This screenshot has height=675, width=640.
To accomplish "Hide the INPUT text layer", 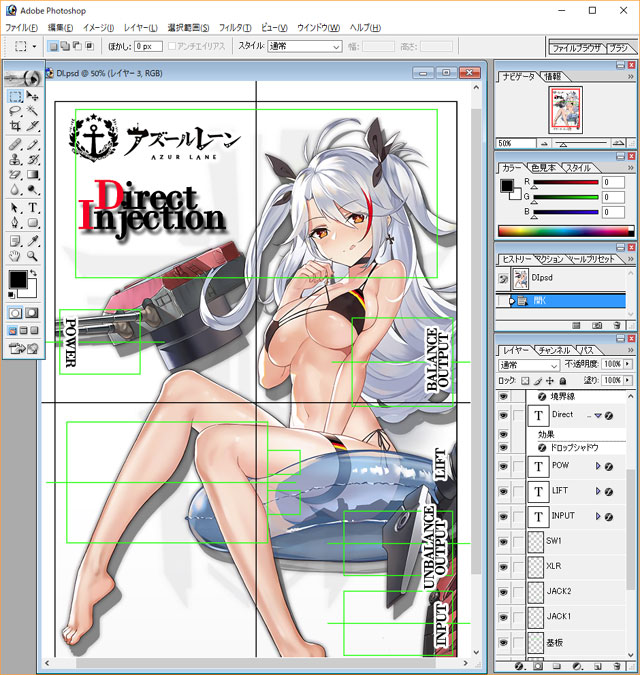I will 503,517.
